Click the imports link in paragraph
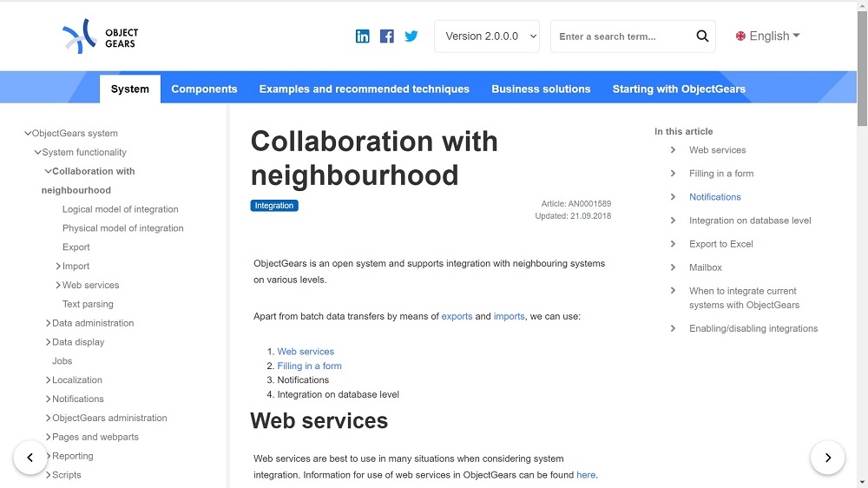This screenshot has height=488, width=868. pos(510,316)
